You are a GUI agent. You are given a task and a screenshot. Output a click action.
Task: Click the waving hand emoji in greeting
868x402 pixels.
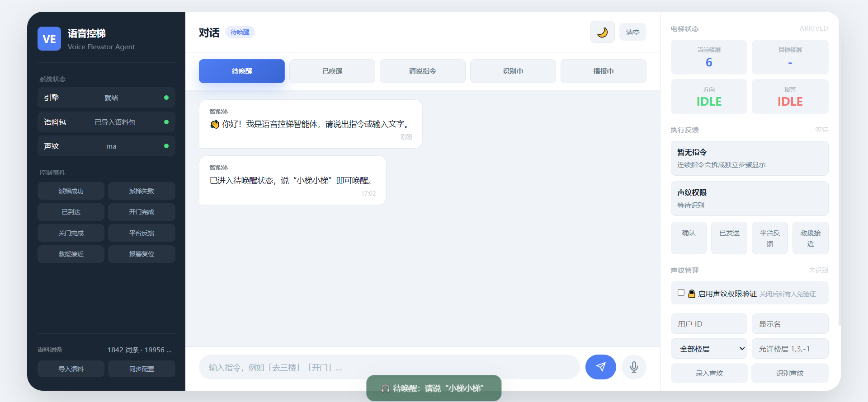coord(215,124)
